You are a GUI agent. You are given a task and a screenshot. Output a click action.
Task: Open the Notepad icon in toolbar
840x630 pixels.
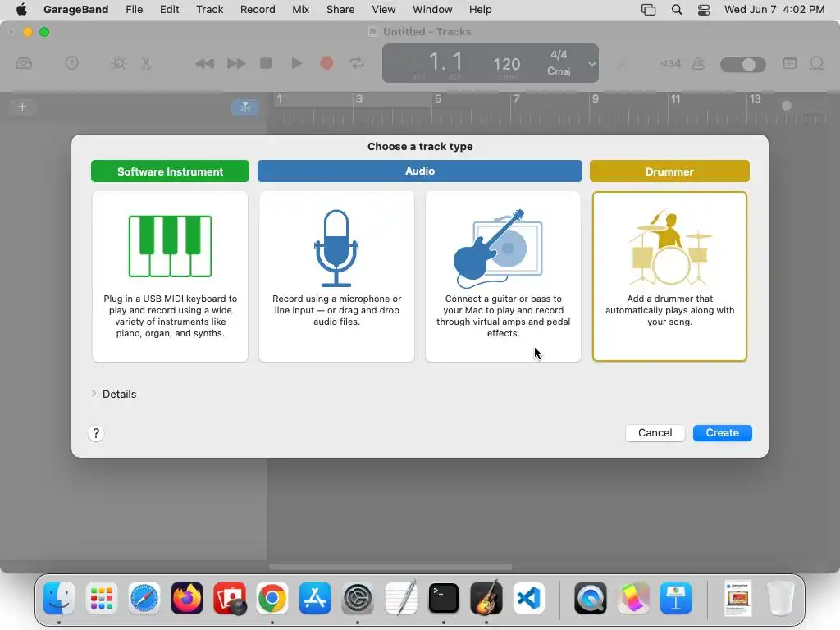coord(790,63)
